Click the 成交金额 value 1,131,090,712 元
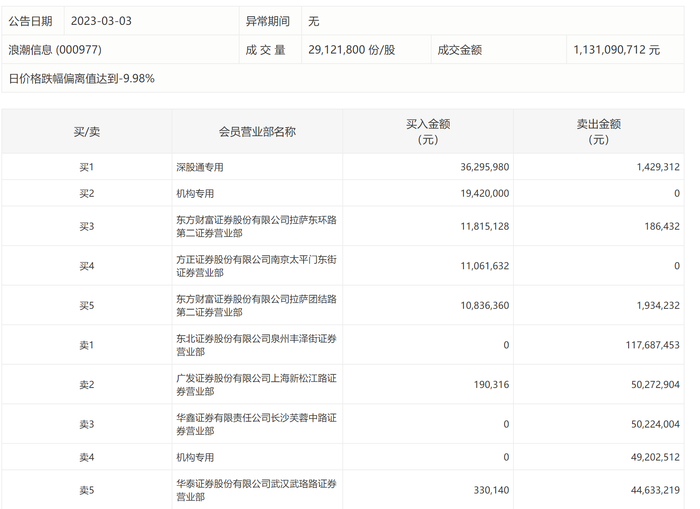 tap(616, 49)
